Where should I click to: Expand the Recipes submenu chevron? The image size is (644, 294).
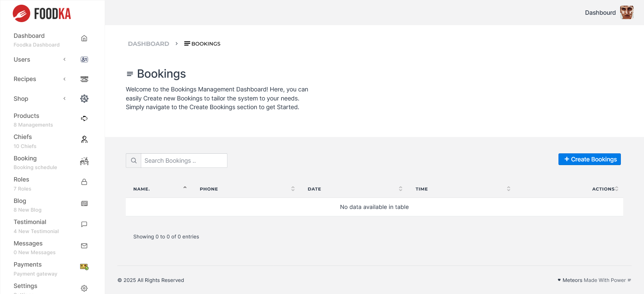pyautogui.click(x=64, y=79)
